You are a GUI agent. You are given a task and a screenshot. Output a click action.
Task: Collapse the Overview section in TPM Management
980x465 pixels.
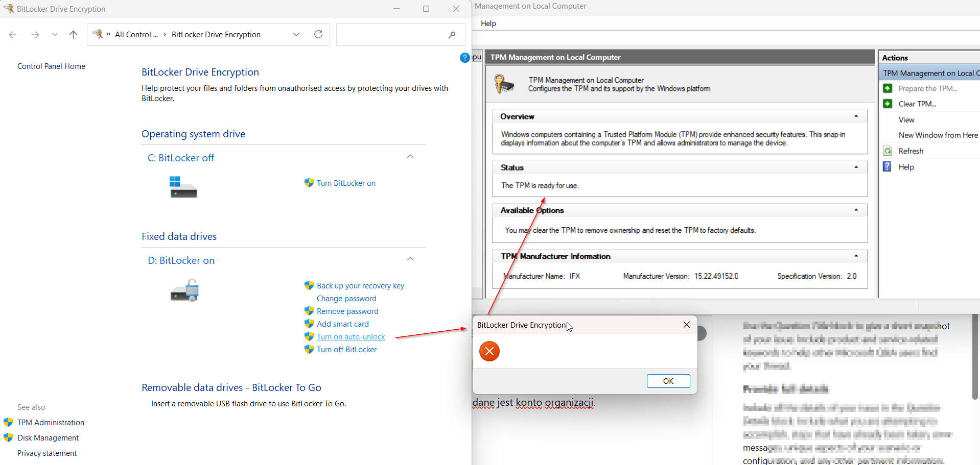(856, 116)
